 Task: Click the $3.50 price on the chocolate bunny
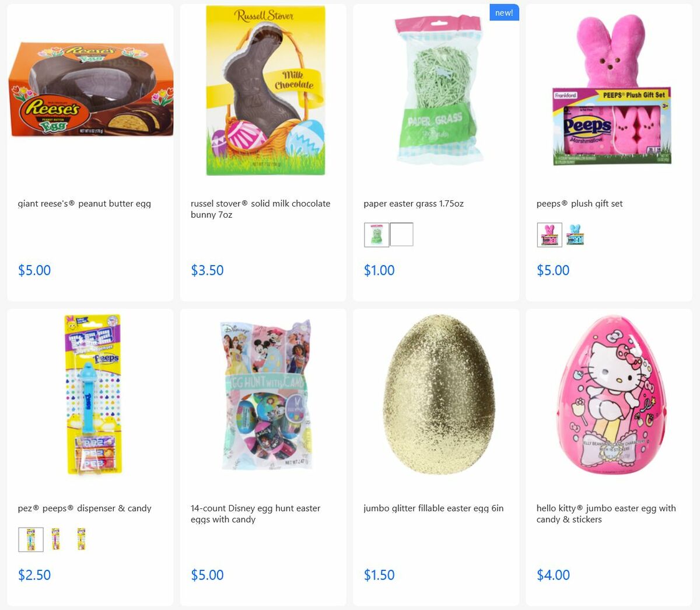tap(207, 270)
